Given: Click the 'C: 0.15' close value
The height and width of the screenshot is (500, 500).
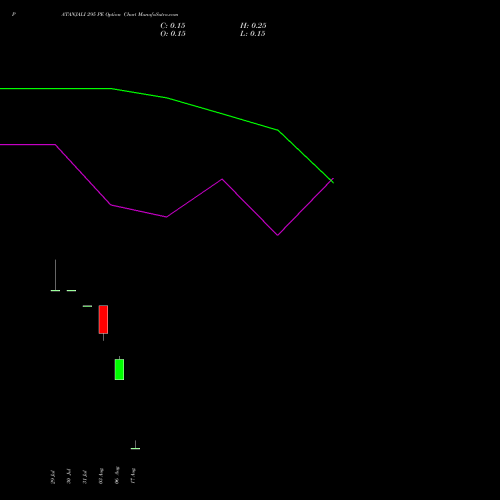Looking at the screenshot, I should [173, 26].
